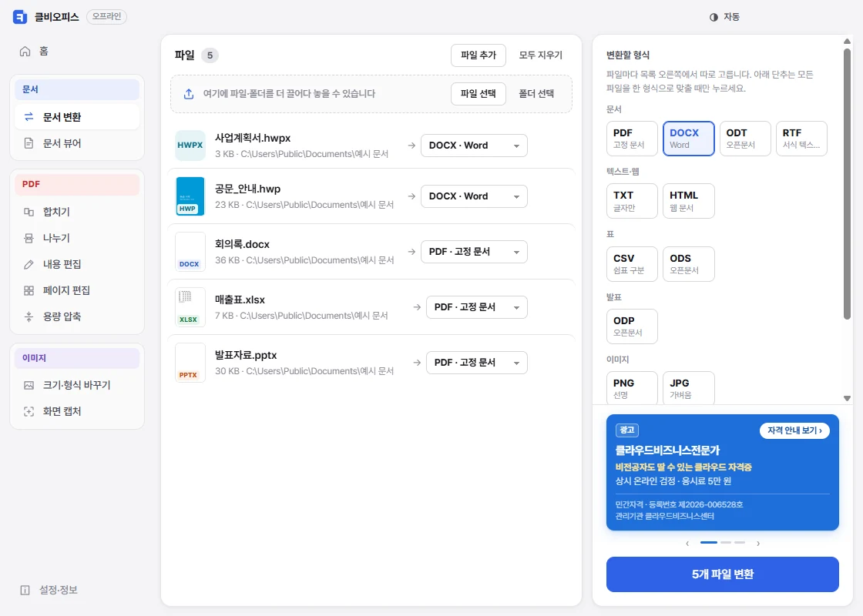The width and height of the screenshot is (863, 616).
Task: Click the 합치기 merge icon
Action: tap(29, 212)
